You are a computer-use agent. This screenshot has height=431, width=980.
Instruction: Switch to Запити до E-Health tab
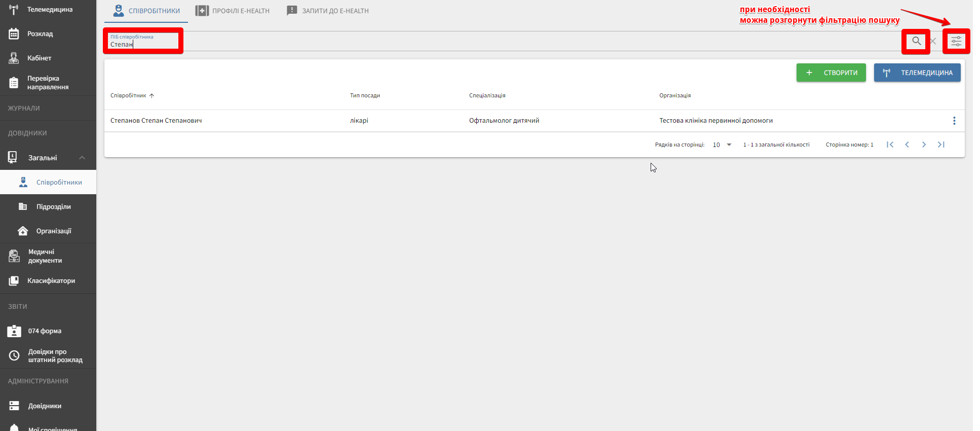pyautogui.click(x=328, y=11)
